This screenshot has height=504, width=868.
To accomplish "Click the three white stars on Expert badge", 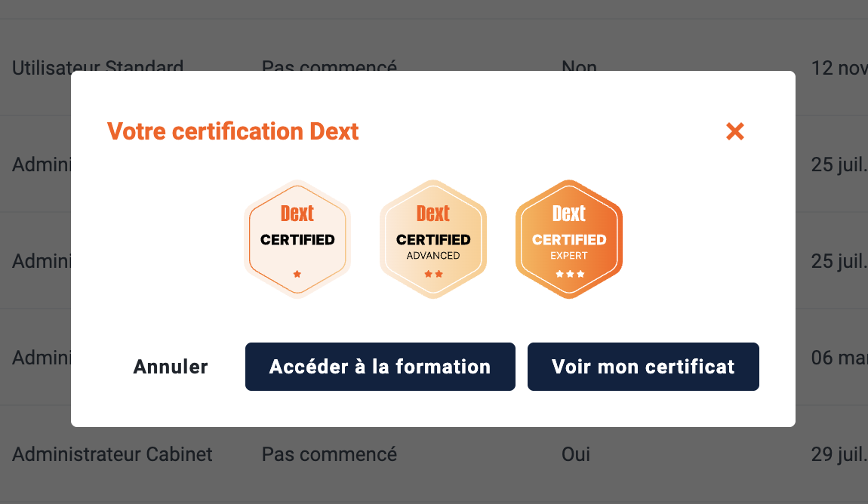I will 570,274.
